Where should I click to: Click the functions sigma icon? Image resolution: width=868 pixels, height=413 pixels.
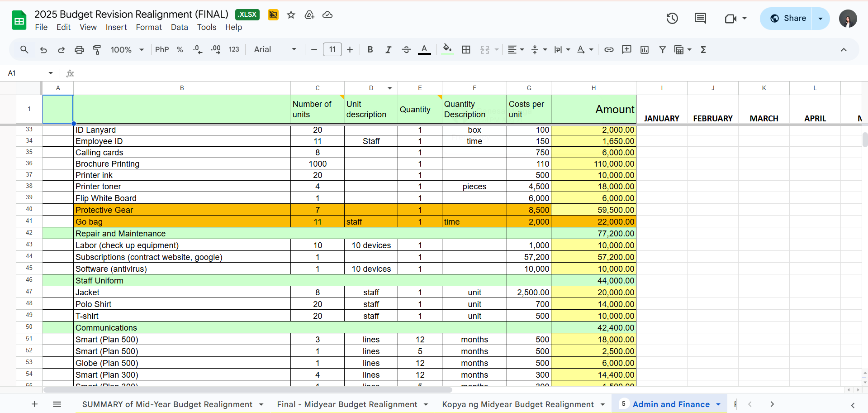point(703,50)
